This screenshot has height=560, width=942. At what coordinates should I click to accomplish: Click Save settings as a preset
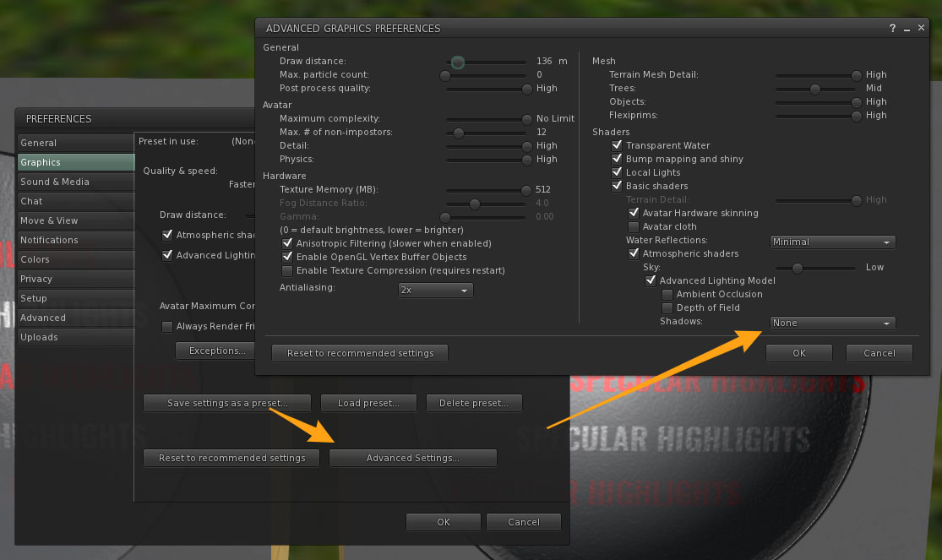tap(227, 403)
